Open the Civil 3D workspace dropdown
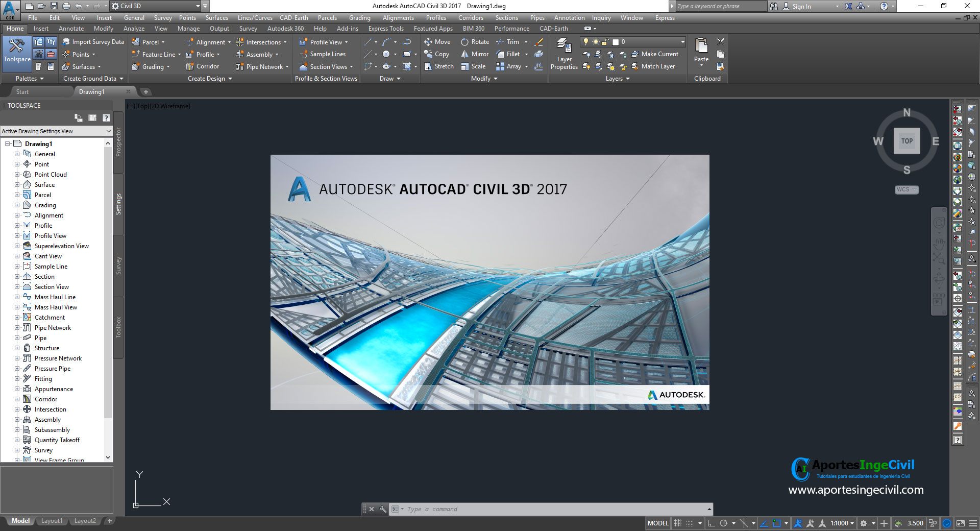Viewport: 980px width, 531px height. click(x=198, y=6)
